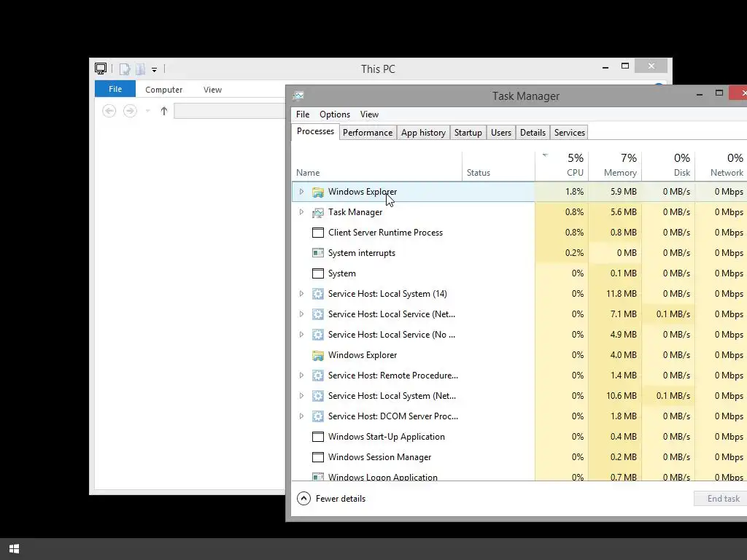Click the System process icon
The width and height of the screenshot is (747, 560).
point(318,273)
